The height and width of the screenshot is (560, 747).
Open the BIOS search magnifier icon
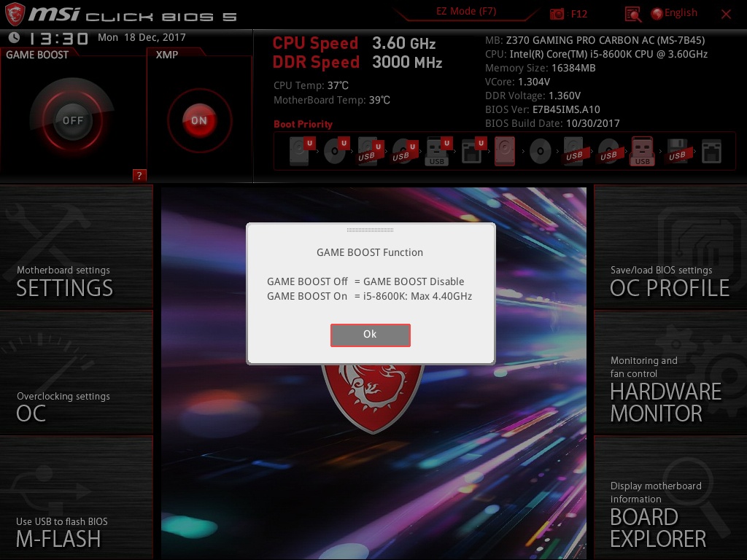click(x=632, y=15)
